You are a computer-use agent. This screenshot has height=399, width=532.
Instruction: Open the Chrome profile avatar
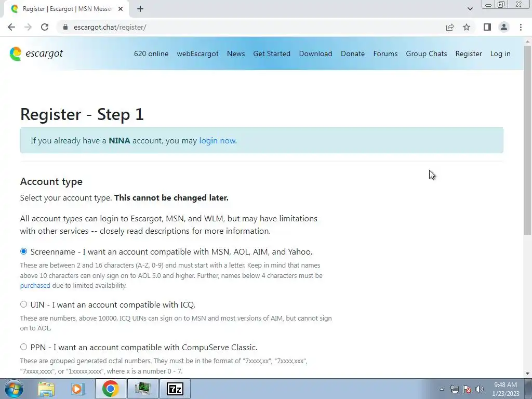coord(504,27)
